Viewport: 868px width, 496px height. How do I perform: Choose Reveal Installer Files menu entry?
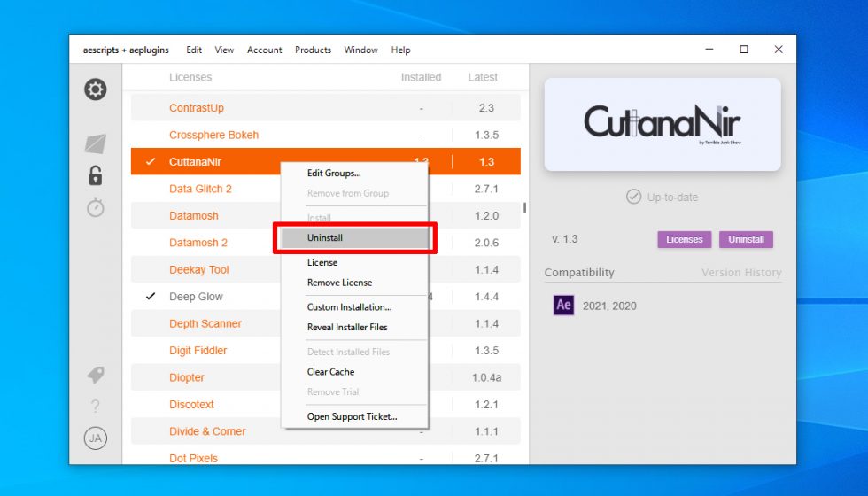click(354, 327)
